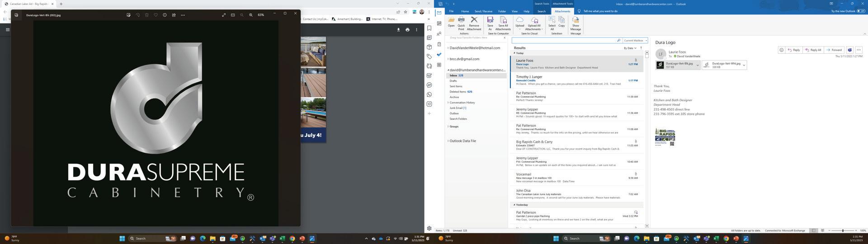
Task: Open the See more menu in Photos
Action: tap(183, 15)
